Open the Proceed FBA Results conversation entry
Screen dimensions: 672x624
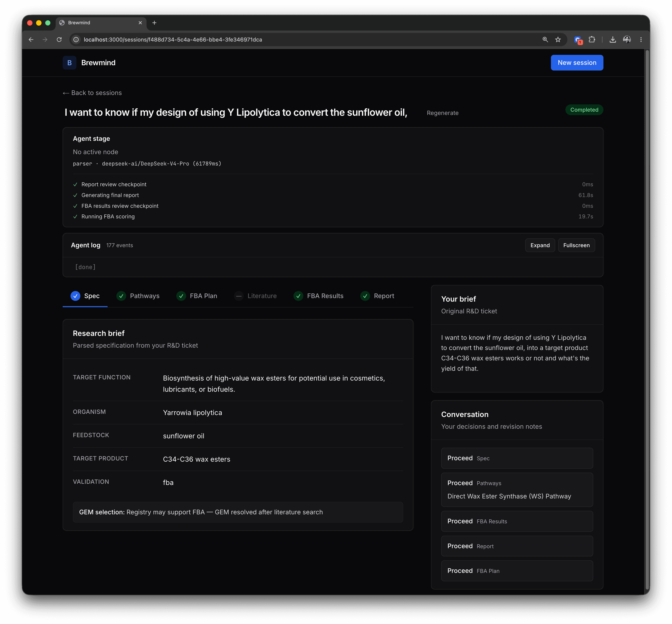coord(517,521)
